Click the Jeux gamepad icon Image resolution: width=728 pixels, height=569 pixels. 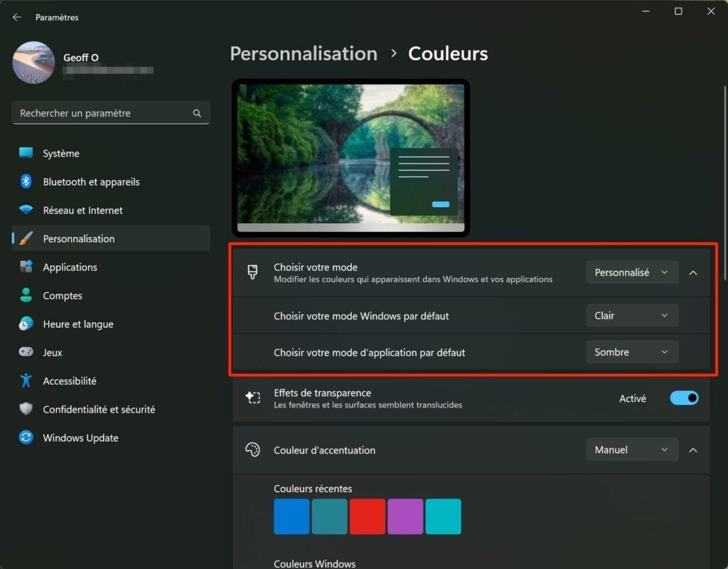click(26, 351)
